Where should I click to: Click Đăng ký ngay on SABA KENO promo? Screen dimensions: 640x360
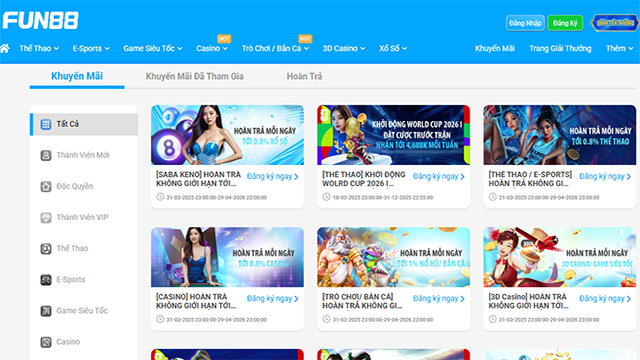[273, 176]
